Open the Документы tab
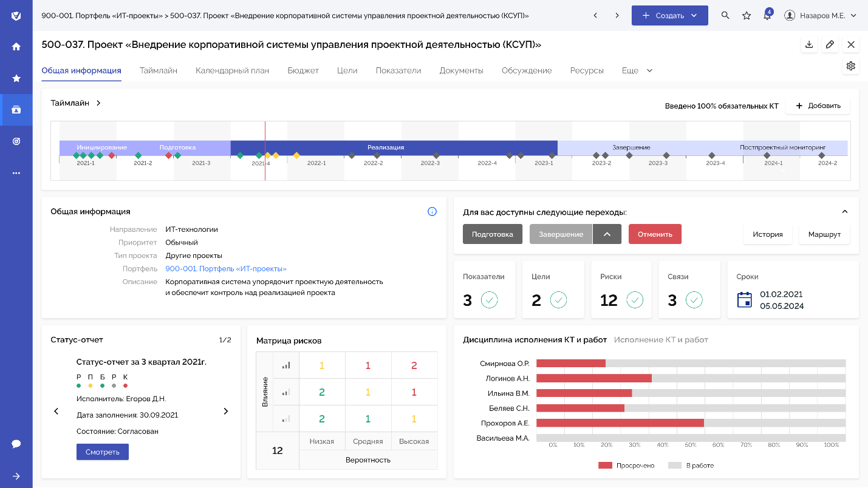 click(x=461, y=70)
